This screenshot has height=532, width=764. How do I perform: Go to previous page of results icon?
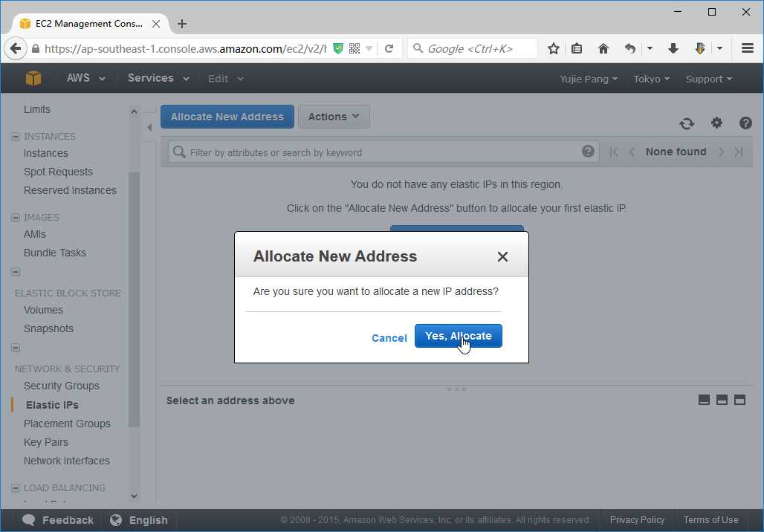pyautogui.click(x=632, y=152)
